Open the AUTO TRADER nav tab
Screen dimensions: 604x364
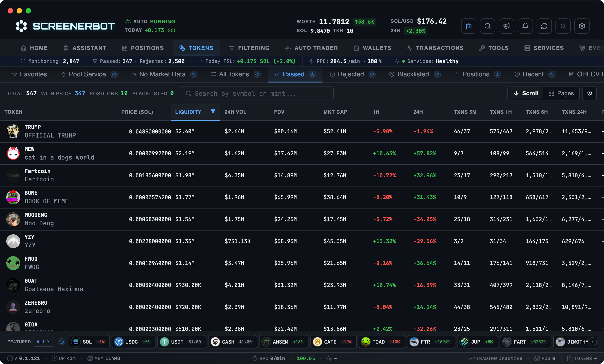(x=312, y=48)
